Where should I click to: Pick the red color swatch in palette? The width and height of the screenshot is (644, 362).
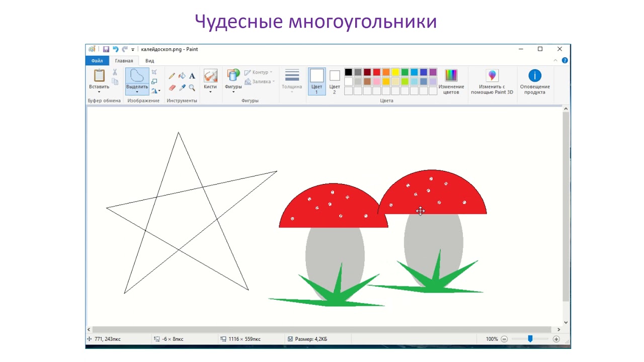coord(376,72)
